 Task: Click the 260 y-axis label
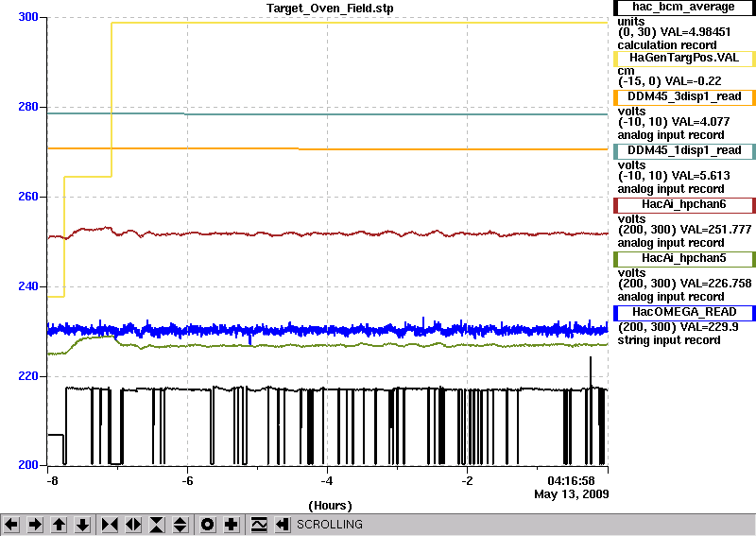pos(28,197)
